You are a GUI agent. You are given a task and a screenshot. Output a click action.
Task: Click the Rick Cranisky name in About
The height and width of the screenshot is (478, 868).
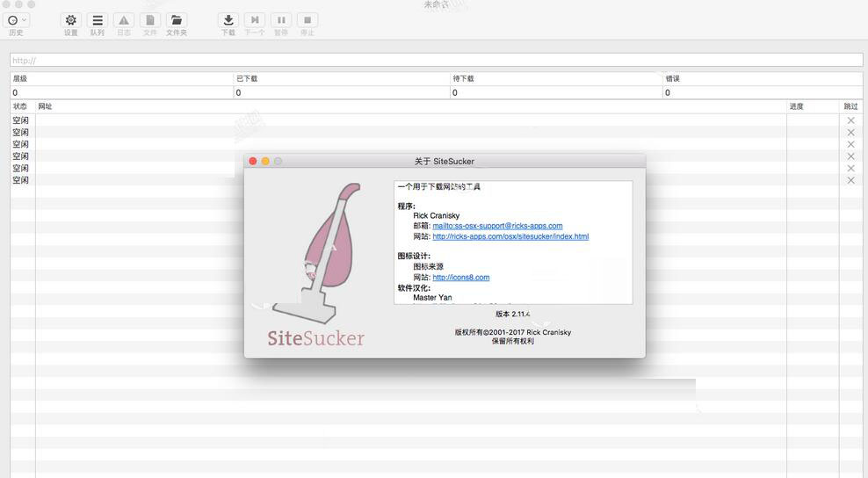(x=437, y=215)
